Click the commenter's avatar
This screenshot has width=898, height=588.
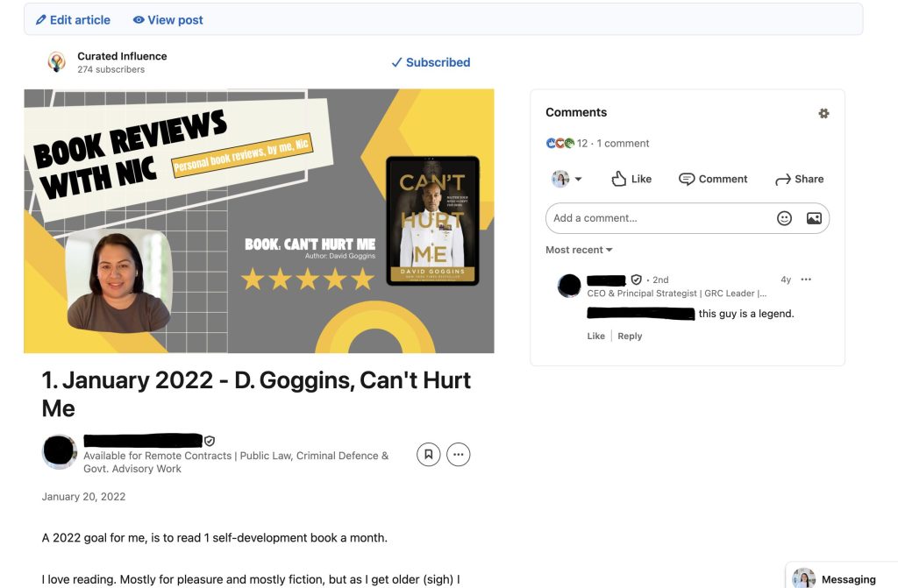tap(569, 286)
